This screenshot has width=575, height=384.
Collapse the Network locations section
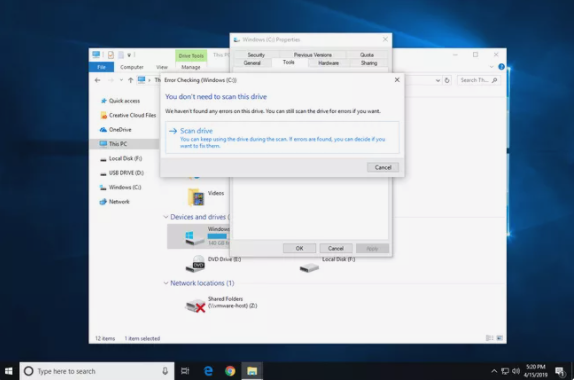tap(166, 283)
